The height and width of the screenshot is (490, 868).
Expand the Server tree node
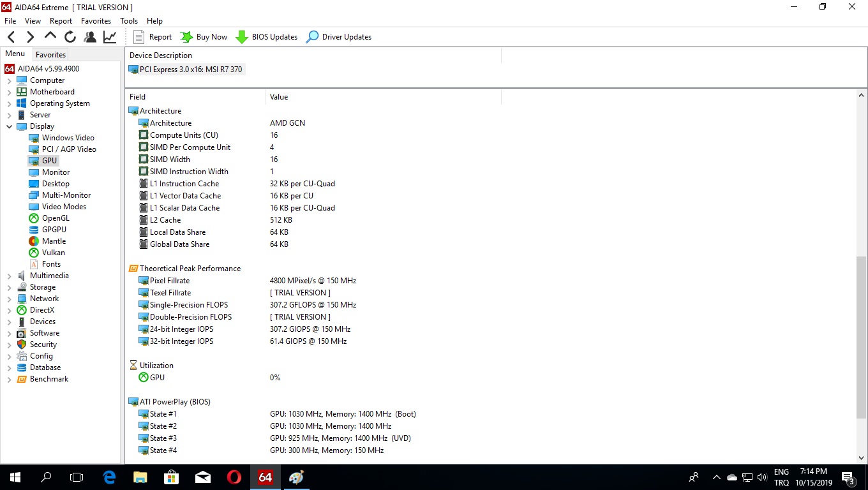tap(10, 115)
